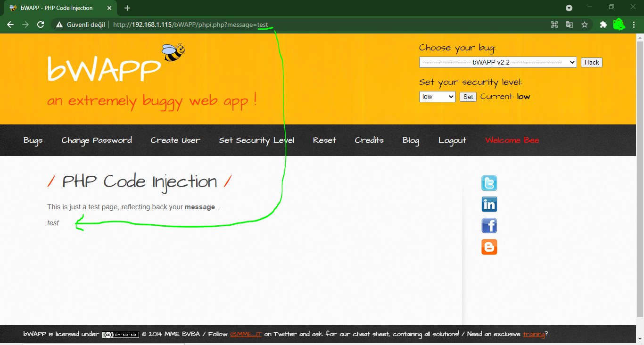Open the training link in footer
The image size is (644, 345).
point(534,334)
